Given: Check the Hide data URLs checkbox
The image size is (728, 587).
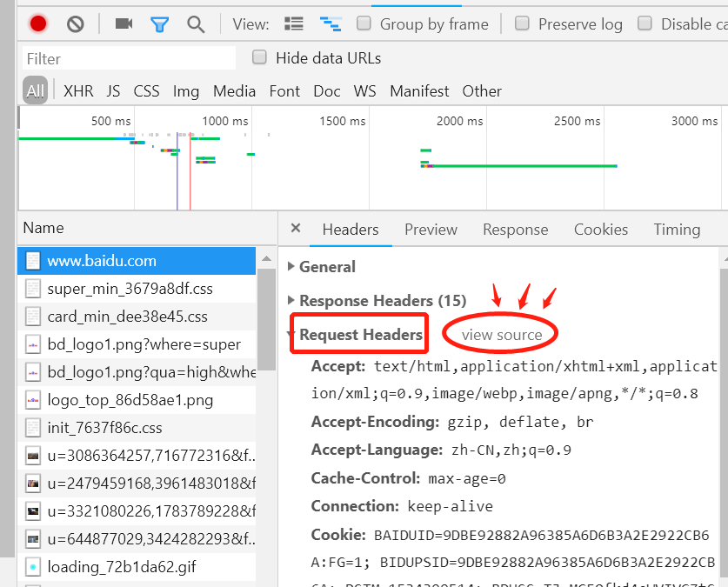Looking at the screenshot, I should (259, 57).
